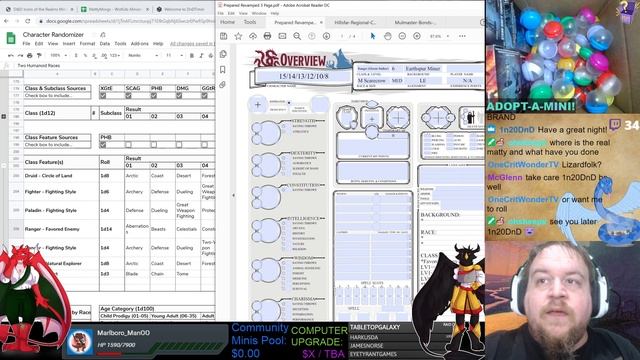Uncheck the XGtE source checkbox
The height and width of the screenshot is (360, 640).
pyautogui.click(x=103, y=96)
